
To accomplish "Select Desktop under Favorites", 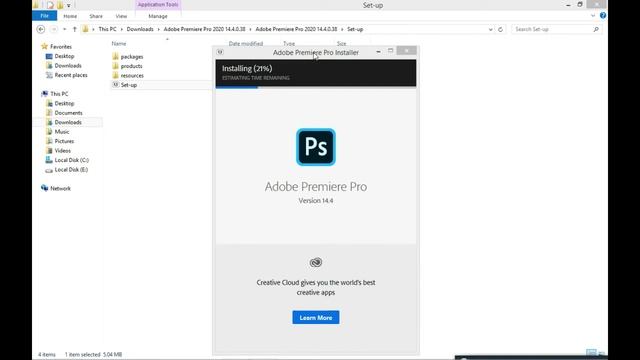I will click(64, 56).
